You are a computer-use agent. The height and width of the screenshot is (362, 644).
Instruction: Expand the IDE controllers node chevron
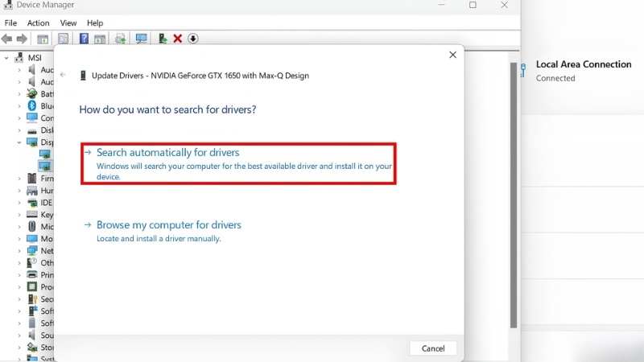[19, 203]
